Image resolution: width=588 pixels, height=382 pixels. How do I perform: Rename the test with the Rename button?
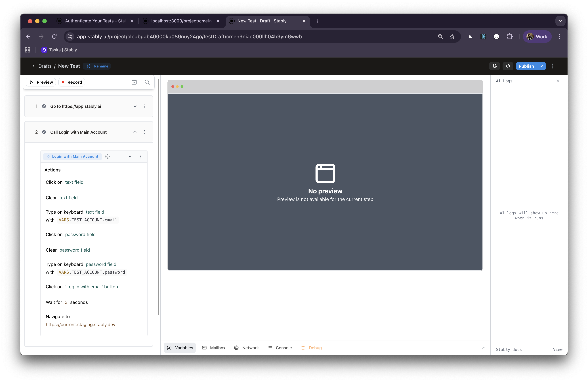[x=97, y=66]
